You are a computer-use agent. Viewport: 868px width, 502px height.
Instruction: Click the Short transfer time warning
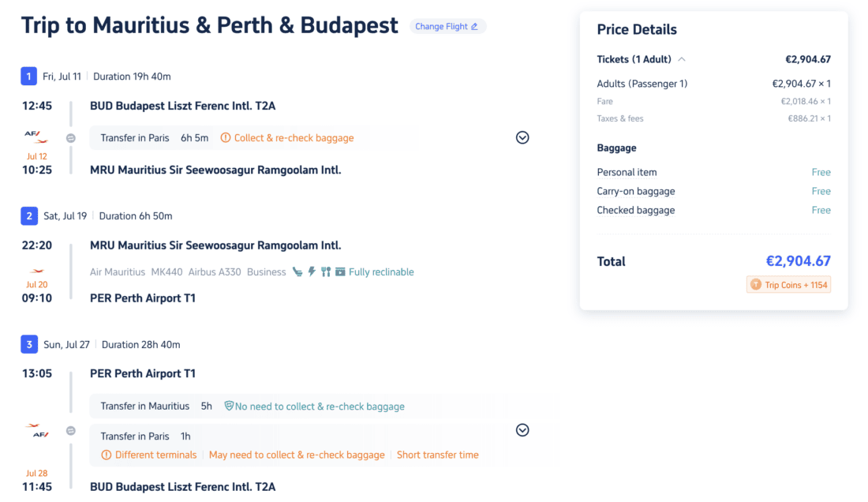[x=437, y=455]
